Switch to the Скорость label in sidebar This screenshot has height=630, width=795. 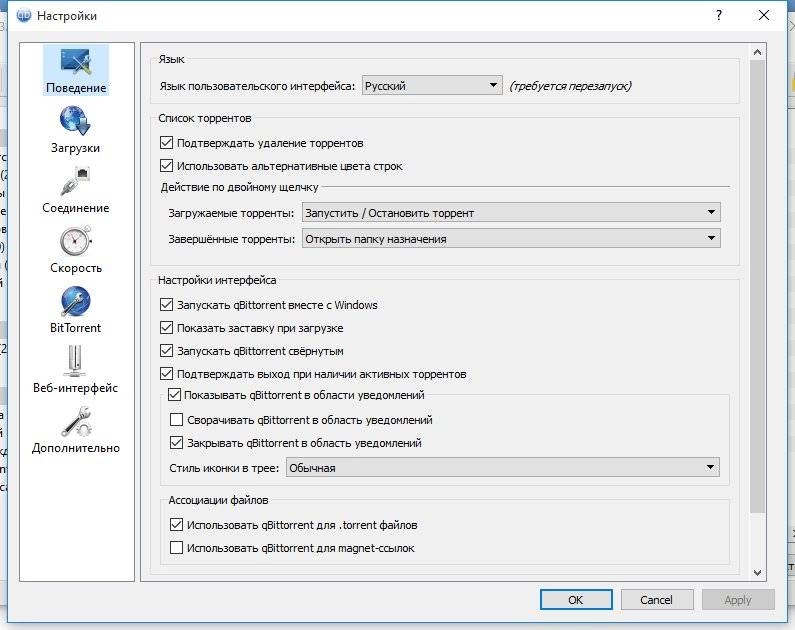tap(76, 268)
